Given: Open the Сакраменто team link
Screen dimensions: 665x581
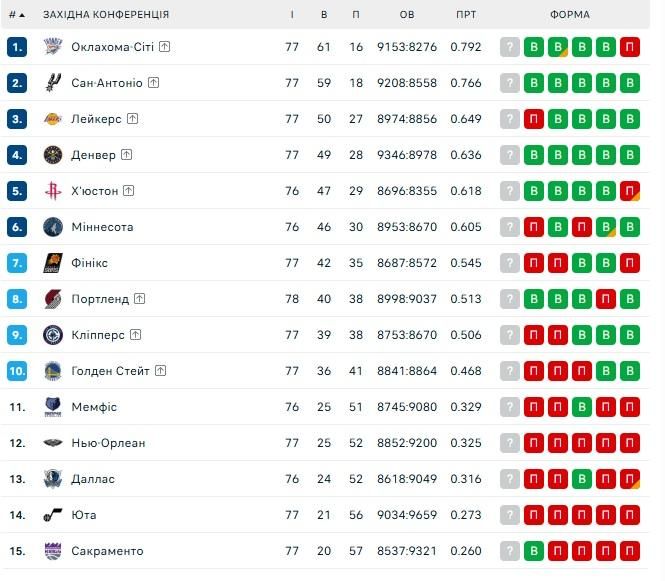Looking at the screenshot, I should pos(107,551).
